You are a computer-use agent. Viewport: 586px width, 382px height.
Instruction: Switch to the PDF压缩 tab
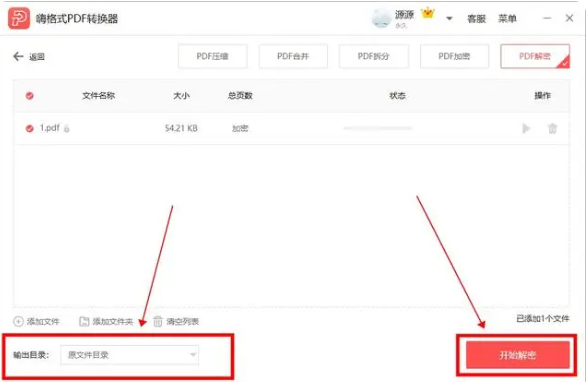coord(213,56)
